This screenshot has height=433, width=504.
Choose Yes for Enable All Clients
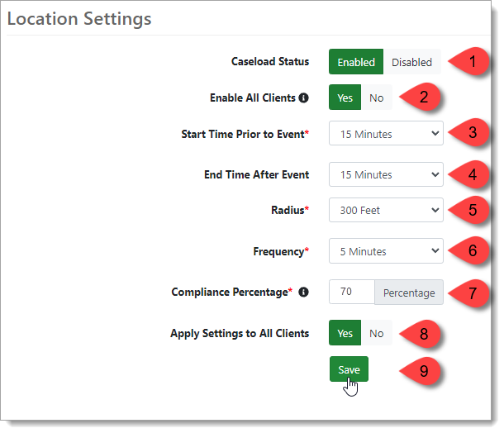345,98
